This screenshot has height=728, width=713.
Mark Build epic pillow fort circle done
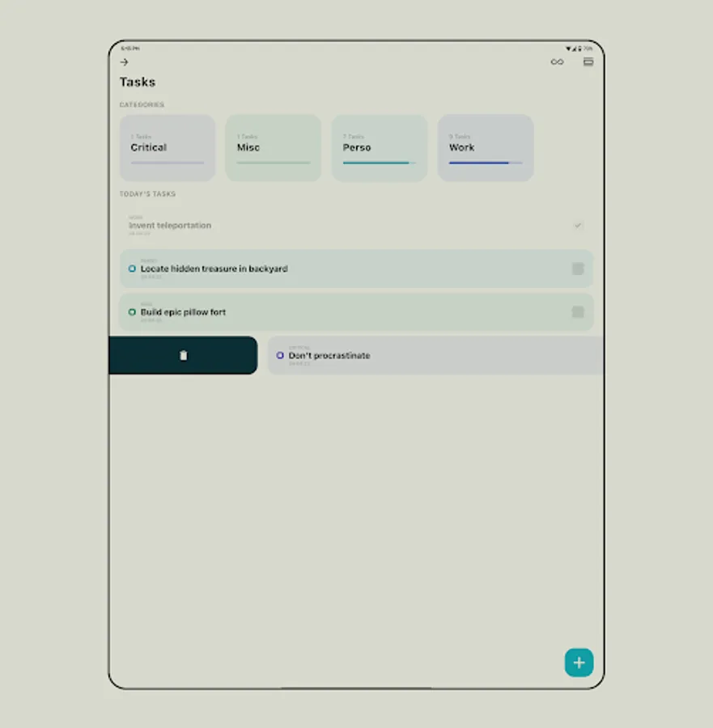132,312
